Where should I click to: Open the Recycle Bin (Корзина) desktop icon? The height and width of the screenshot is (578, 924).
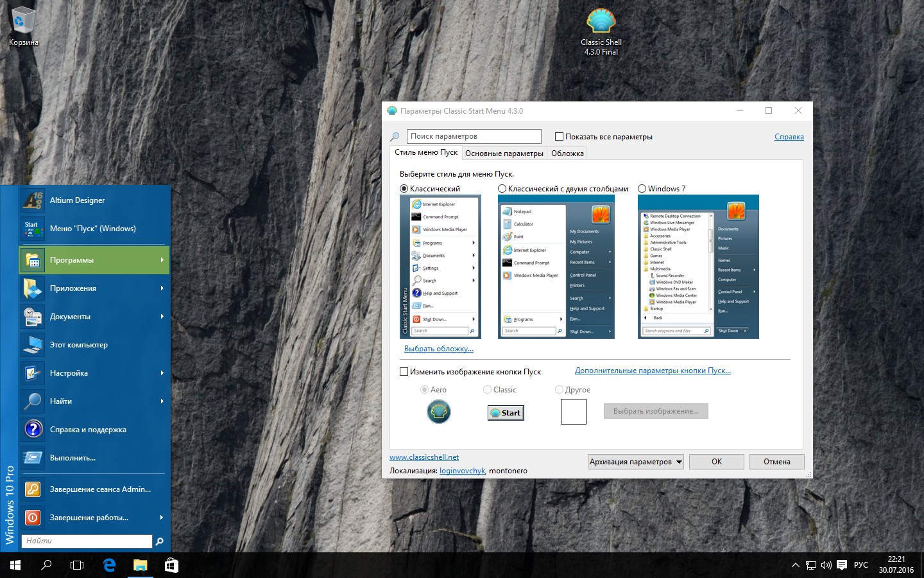click(x=23, y=27)
